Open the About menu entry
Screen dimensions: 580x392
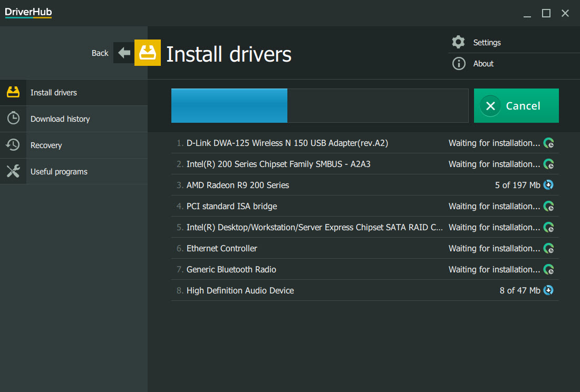pyautogui.click(x=483, y=64)
